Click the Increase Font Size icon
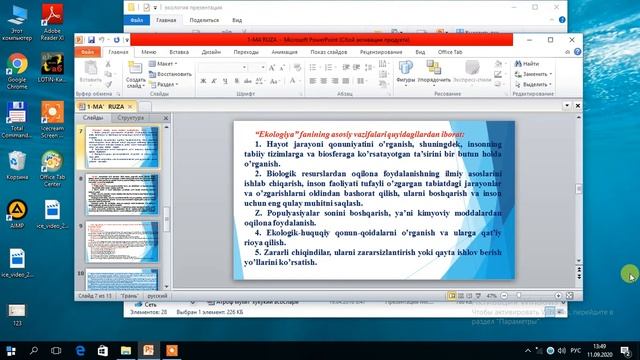Screen dimensions: 640x360 (x=272, y=68)
